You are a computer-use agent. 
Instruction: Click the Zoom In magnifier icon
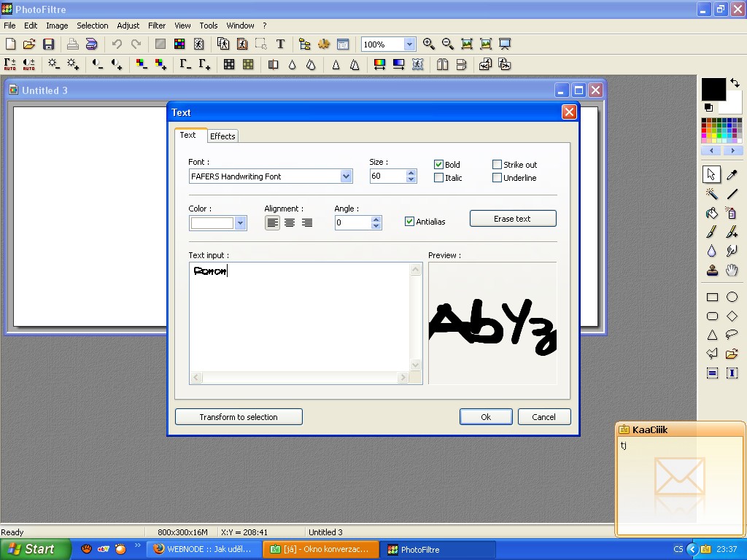[x=429, y=44]
